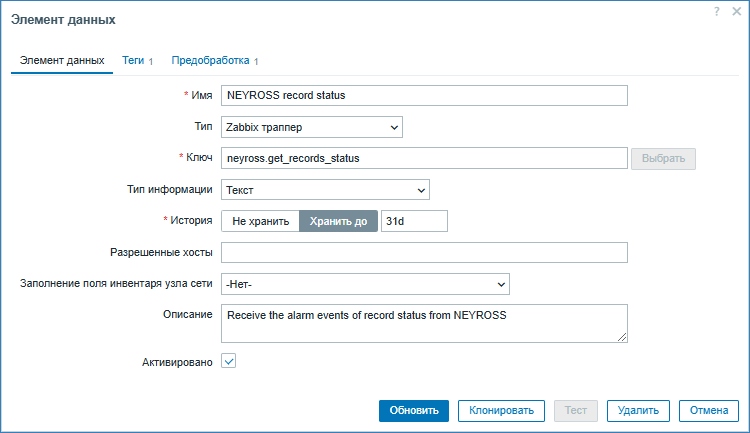Image resolution: width=750 pixels, height=433 pixels.
Task: Switch to the Теги tab
Action: (x=133, y=60)
